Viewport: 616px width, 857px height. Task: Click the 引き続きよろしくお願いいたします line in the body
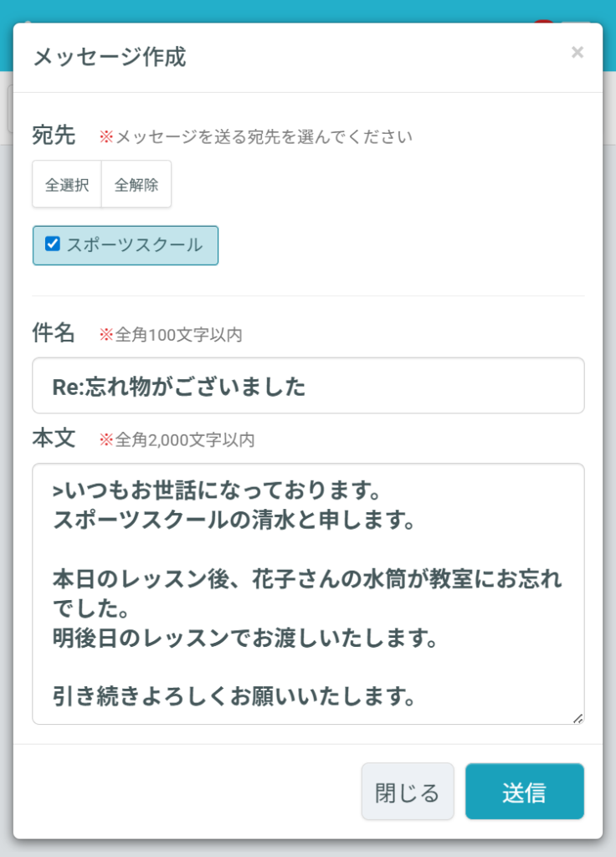coord(236,696)
